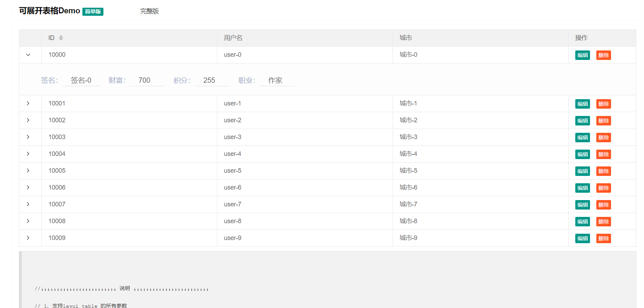Image resolution: width=644 pixels, height=308 pixels.
Task: Expand the row for user-9
Action: point(28,238)
